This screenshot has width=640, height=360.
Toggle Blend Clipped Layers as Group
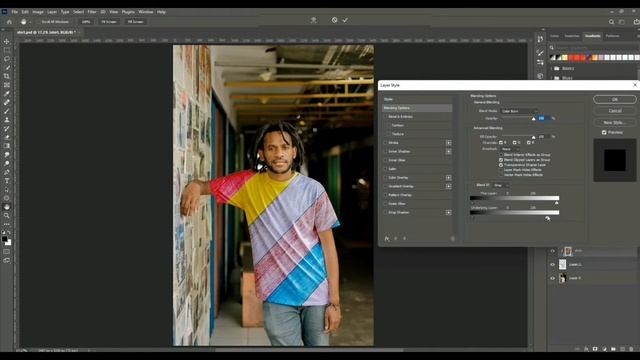(x=501, y=160)
